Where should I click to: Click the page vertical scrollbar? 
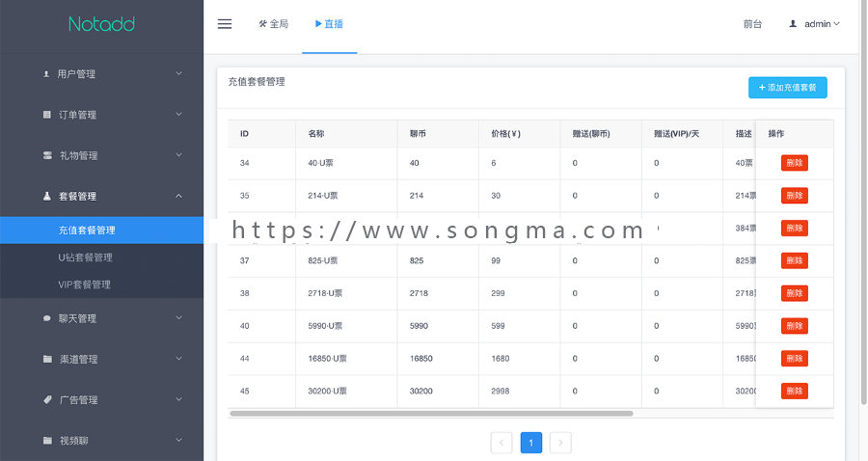pos(863,202)
